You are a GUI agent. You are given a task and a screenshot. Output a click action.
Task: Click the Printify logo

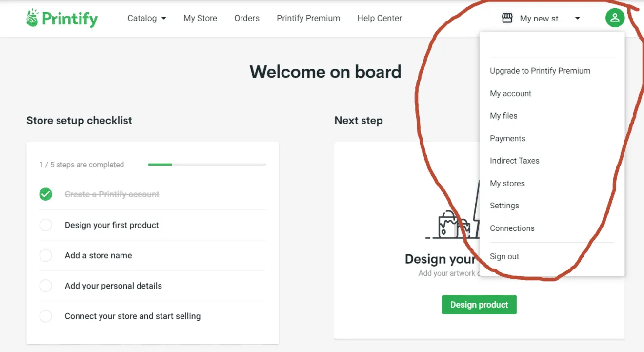(62, 18)
